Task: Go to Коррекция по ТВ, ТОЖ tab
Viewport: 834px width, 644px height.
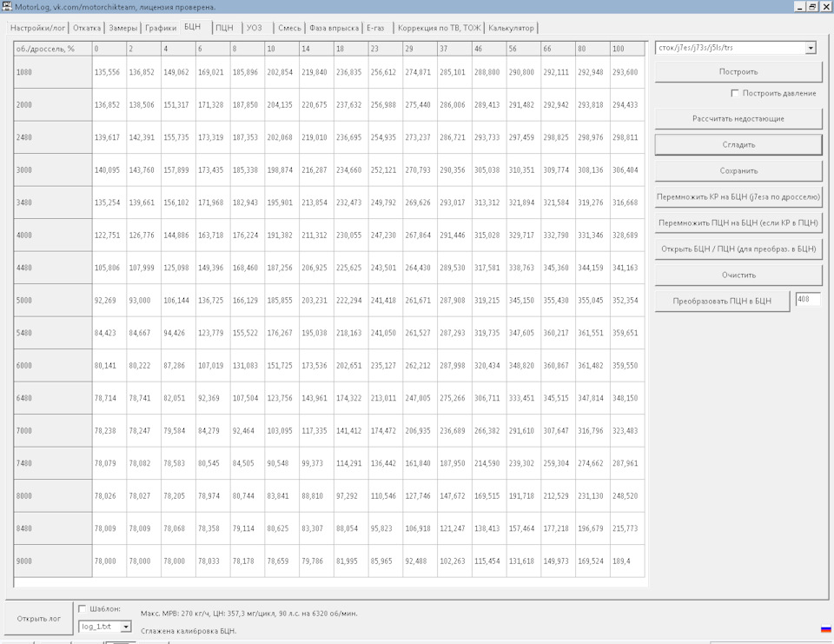Action: 440,28
